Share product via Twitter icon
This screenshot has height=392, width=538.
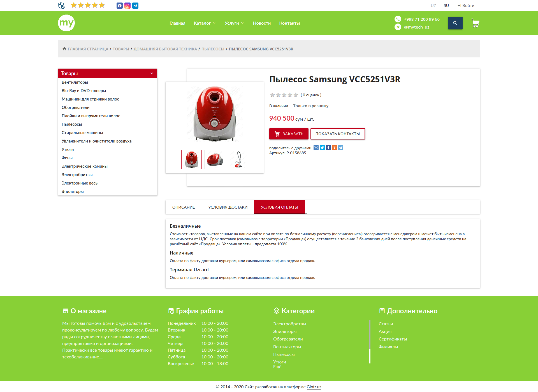(x=322, y=148)
